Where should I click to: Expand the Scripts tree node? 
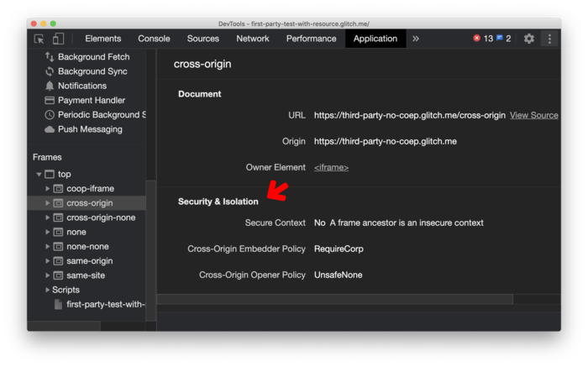tap(48, 290)
